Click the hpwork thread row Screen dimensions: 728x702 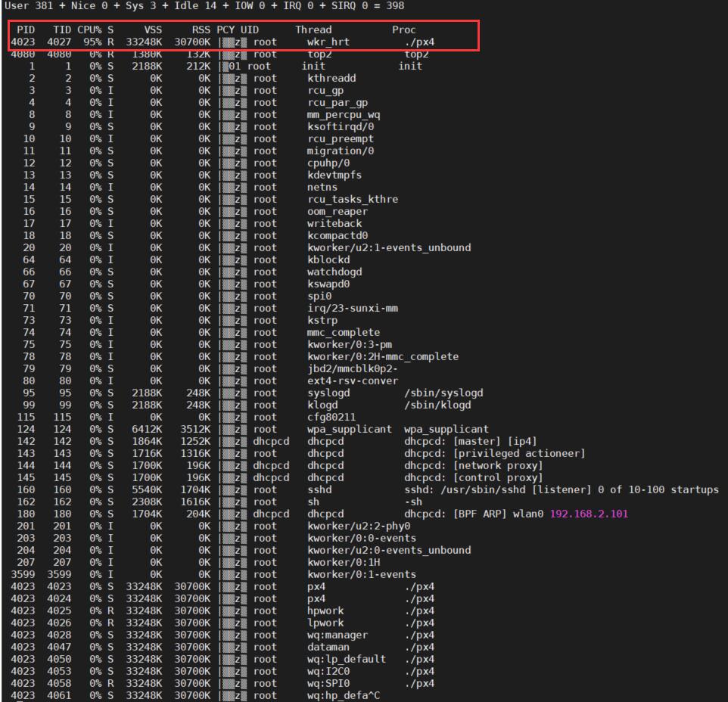(x=222, y=611)
